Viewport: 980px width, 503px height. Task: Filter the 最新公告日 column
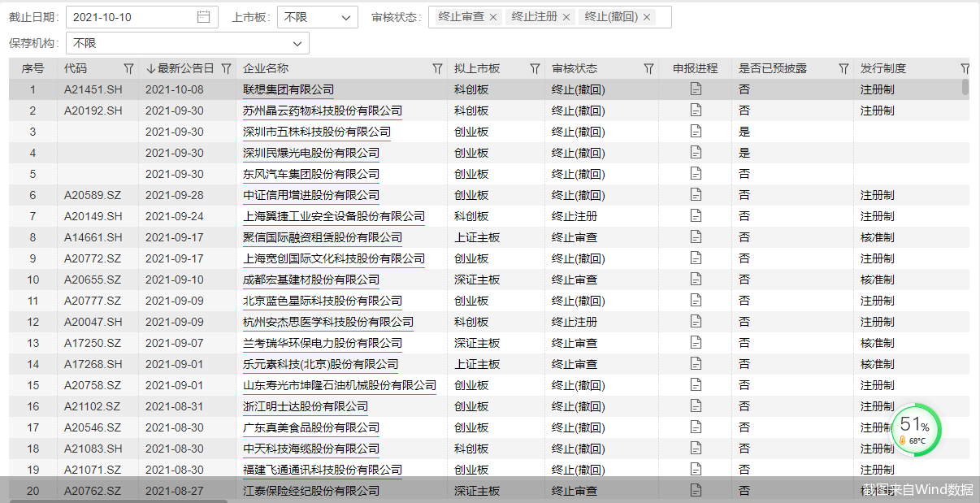tap(226, 69)
